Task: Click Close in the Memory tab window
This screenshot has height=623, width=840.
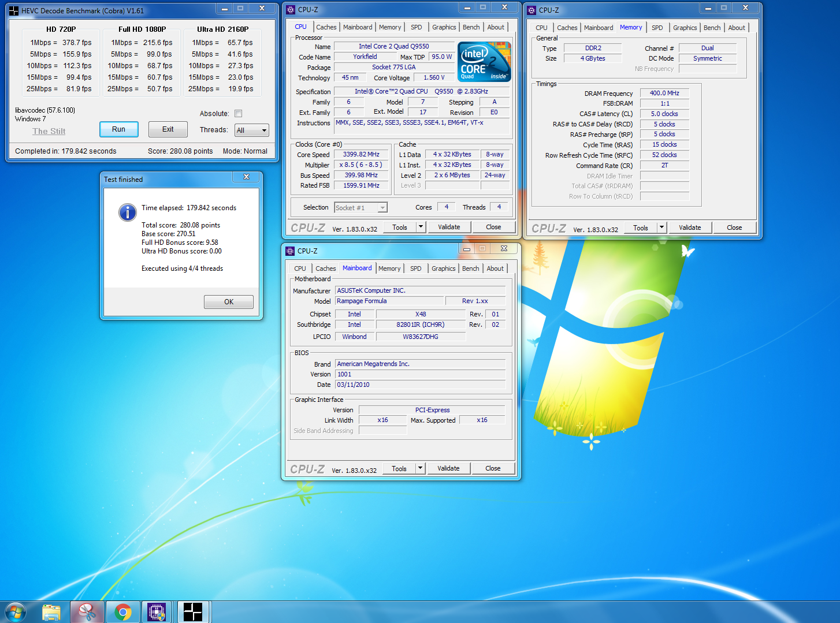Action: tap(734, 227)
